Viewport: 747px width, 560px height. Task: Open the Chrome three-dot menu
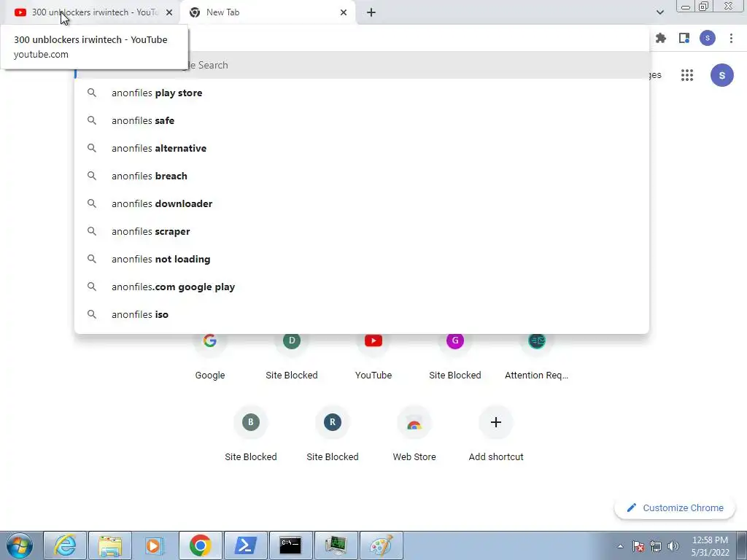731,38
